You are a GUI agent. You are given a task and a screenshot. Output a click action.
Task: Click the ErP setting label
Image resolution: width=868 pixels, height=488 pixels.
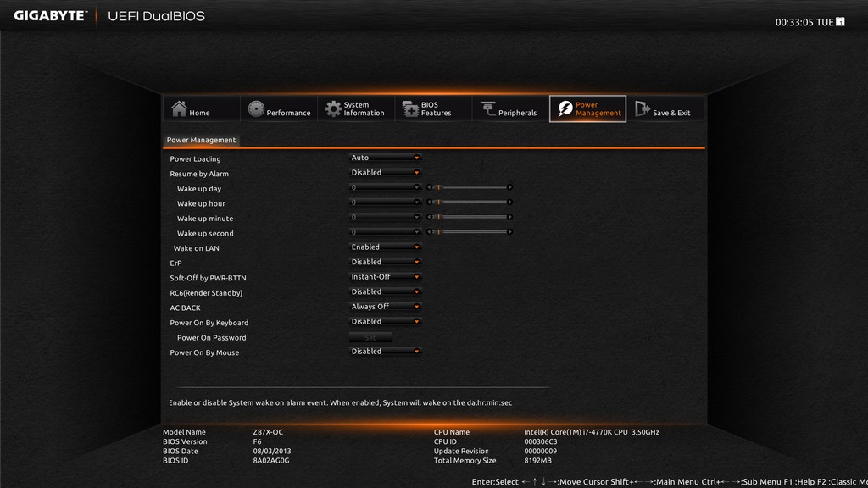[175, 263]
